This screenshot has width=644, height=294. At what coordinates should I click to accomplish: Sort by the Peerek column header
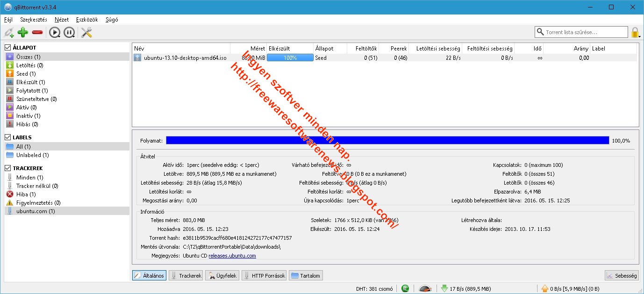(394, 49)
